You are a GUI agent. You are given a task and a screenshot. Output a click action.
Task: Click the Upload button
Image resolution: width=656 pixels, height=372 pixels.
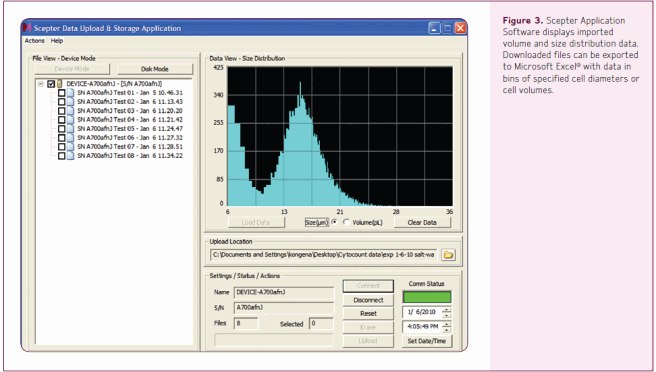click(368, 341)
